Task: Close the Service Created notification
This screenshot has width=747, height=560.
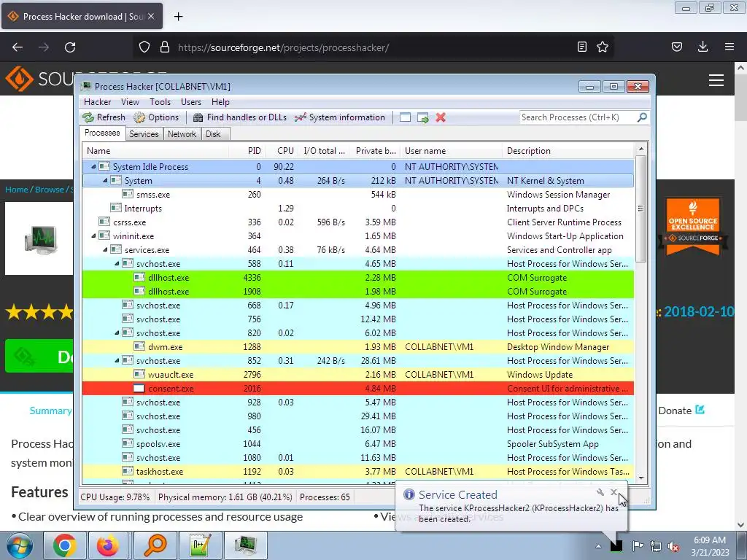Action: (x=614, y=492)
